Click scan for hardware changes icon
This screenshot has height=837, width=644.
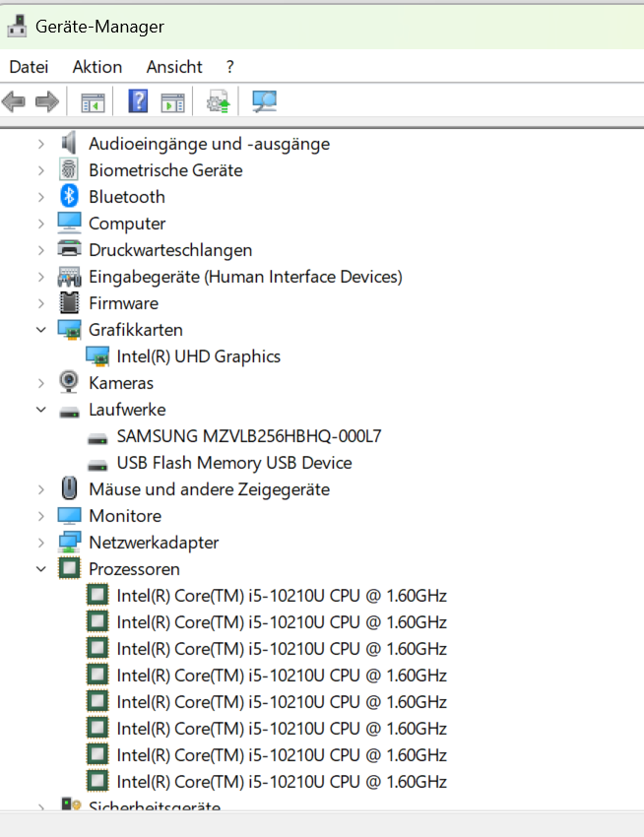tap(264, 101)
